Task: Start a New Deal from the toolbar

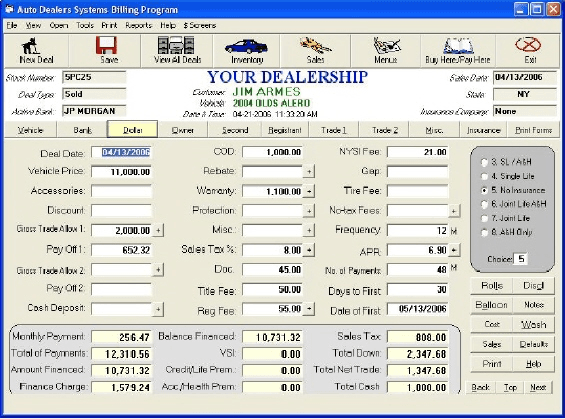Action: 36,50
